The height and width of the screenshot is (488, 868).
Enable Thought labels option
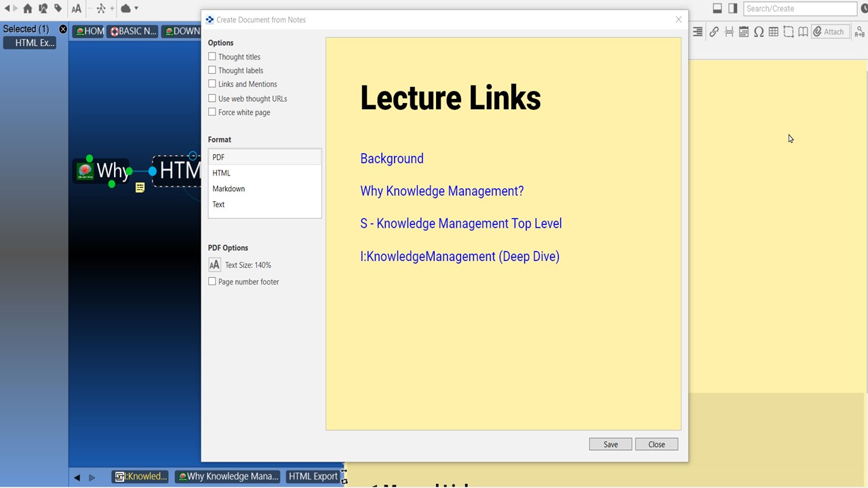pyautogui.click(x=212, y=70)
